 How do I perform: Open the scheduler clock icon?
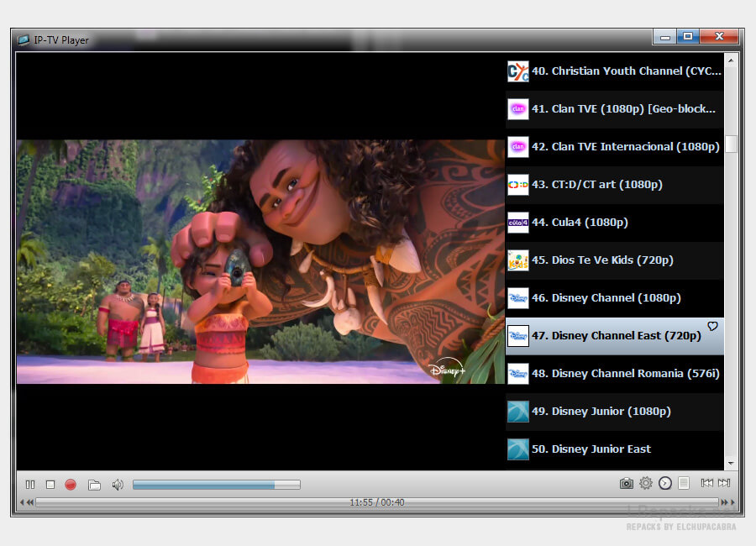665,483
